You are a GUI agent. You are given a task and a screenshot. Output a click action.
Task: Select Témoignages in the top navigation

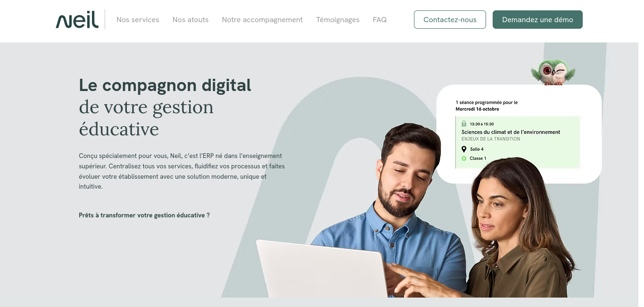(x=338, y=20)
